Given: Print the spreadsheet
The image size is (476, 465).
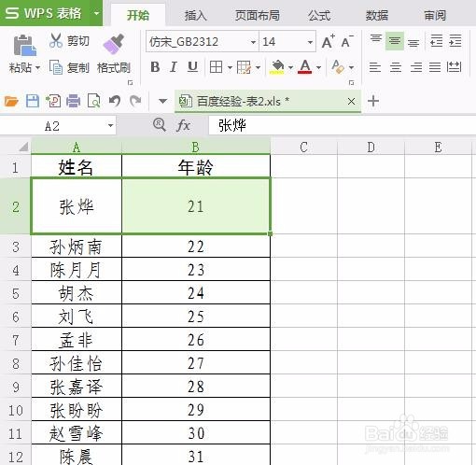Looking at the screenshot, I should coord(73,101).
